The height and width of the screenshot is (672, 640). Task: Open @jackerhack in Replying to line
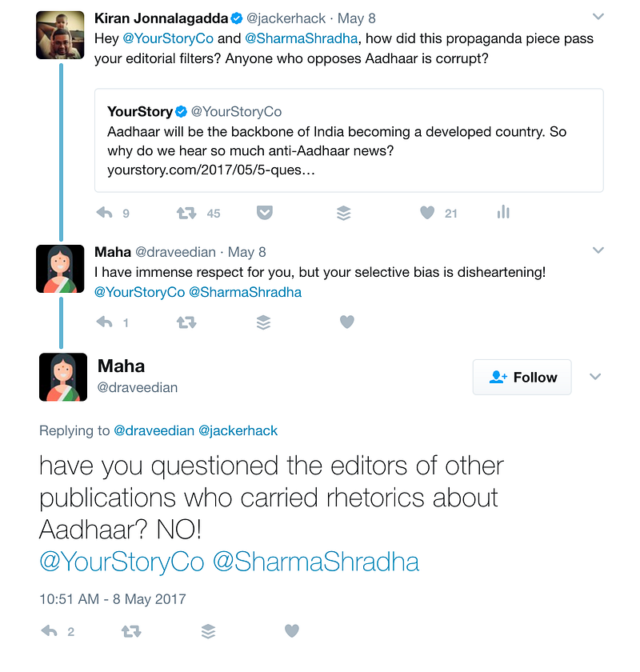coord(238,430)
